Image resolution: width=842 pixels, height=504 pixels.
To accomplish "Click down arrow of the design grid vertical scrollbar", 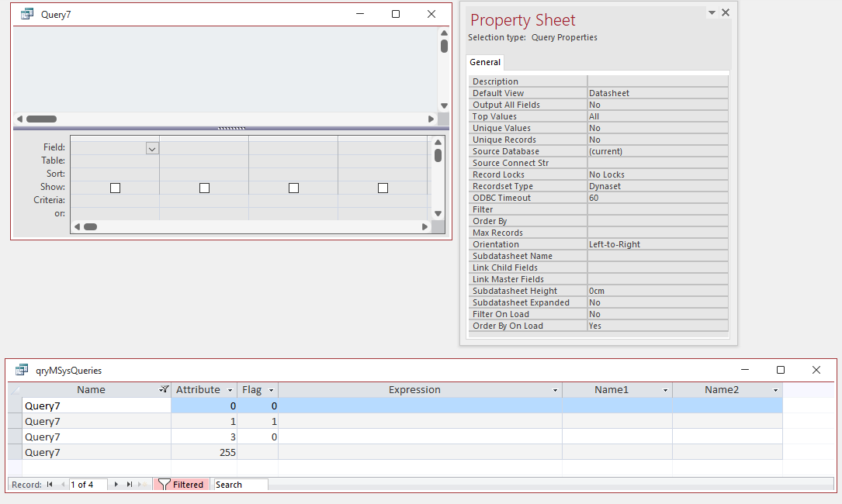I will pos(438,214).
